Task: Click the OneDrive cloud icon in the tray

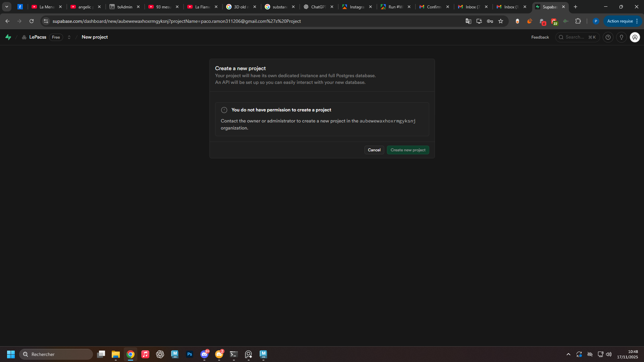Action: click(590, 354)
